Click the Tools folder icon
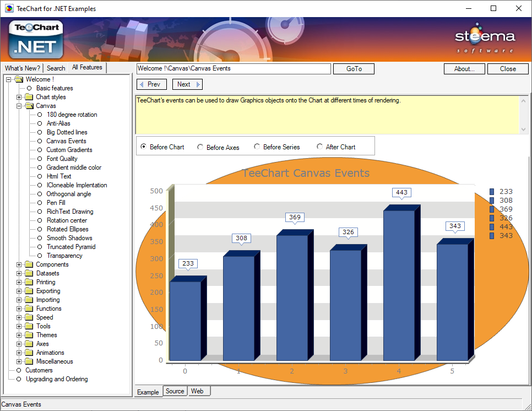Viewport: 532px width, 411px height. (x=29, y=327)
